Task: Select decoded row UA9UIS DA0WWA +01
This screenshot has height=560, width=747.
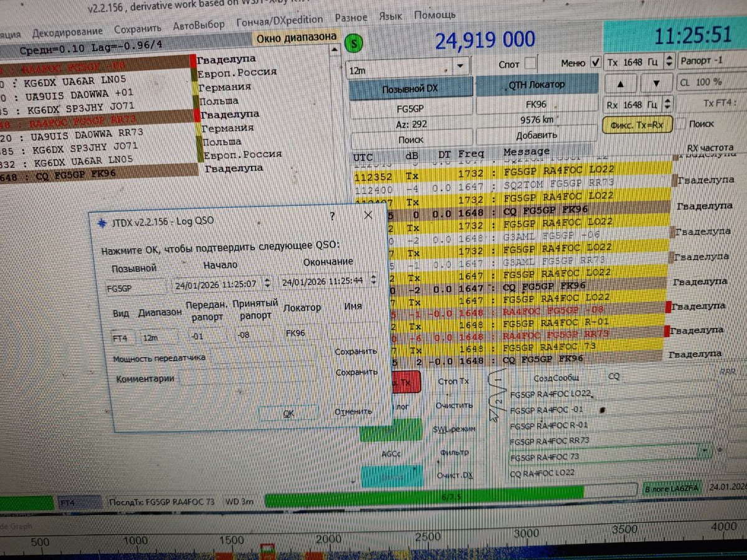Action: point(98,93)
